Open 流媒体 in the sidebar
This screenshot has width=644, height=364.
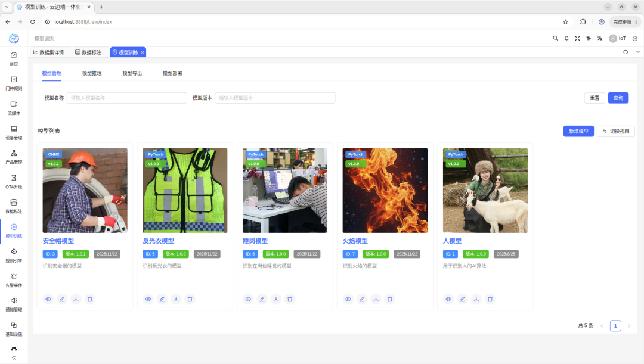tap(14, 107)
